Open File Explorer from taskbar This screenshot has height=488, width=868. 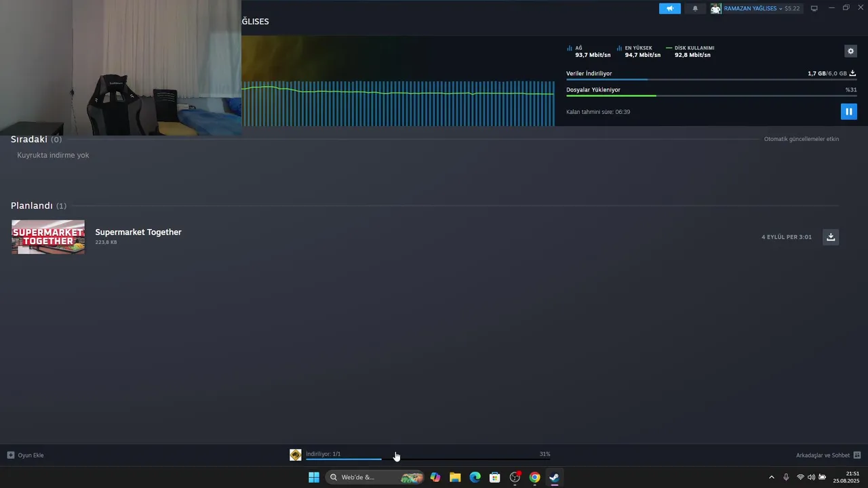(x=455, y=477)
